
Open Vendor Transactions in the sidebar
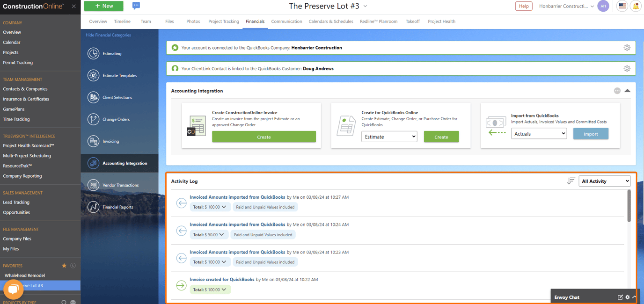click(94, 185)
